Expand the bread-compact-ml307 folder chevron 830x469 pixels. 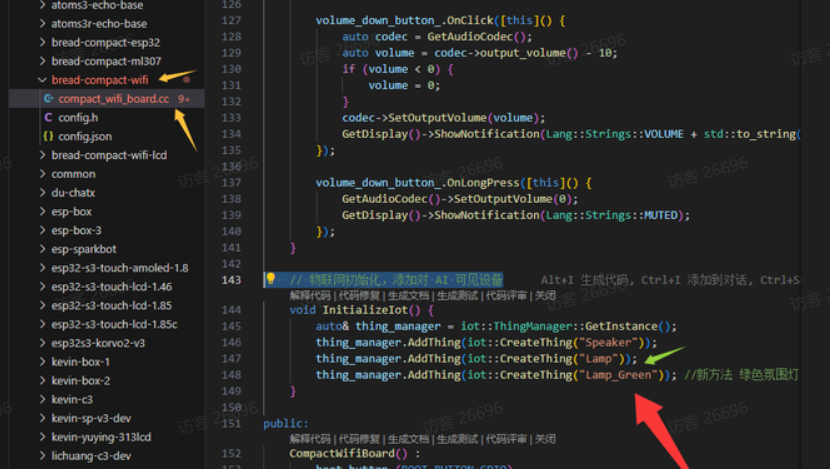click(42, 61)
